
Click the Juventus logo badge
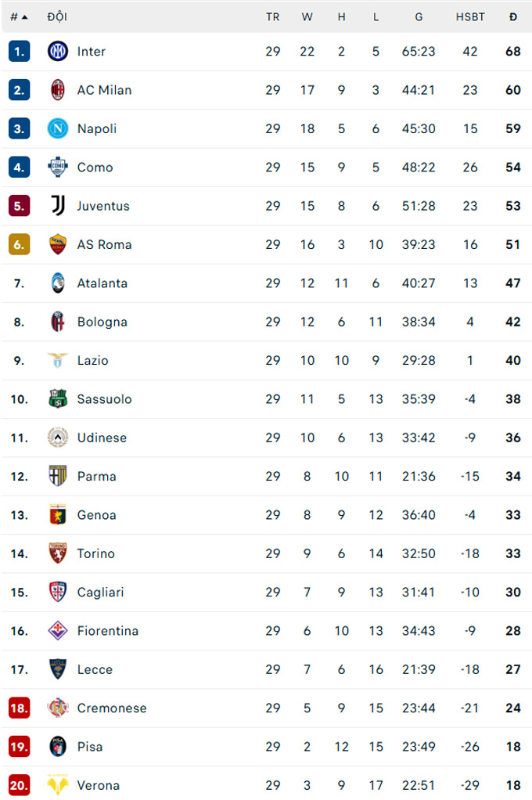pos(57,206)
